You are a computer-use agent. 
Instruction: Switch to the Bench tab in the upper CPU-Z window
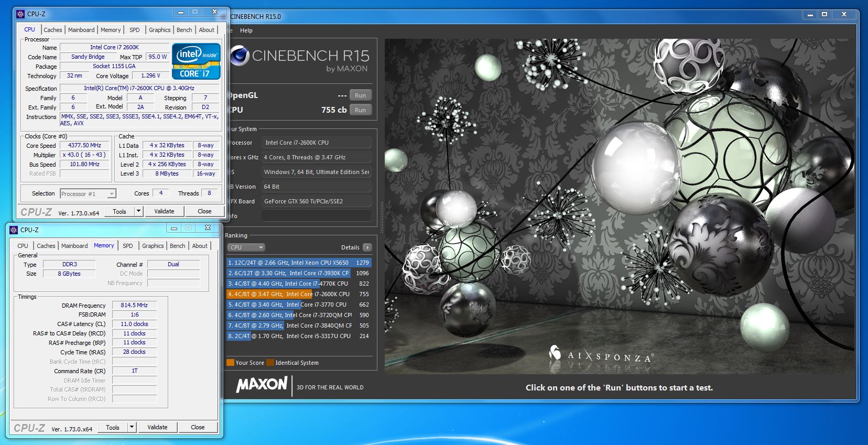184,30
